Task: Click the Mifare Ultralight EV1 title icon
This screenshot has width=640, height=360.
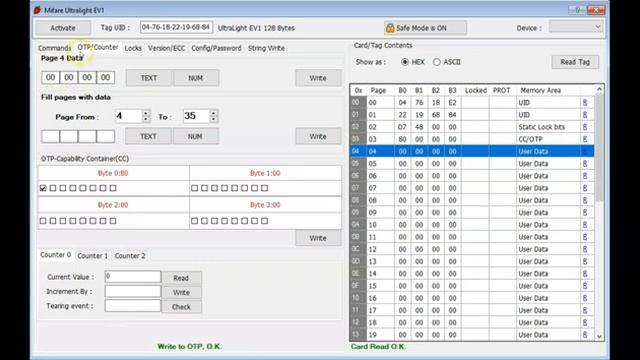Action: (38, 10)
